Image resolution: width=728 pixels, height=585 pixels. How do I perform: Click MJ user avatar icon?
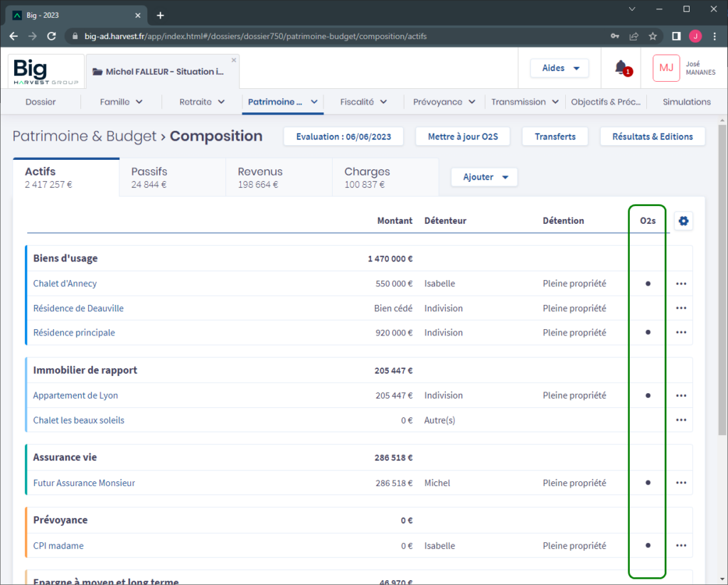pyautogui.click(x=666, y=68)
